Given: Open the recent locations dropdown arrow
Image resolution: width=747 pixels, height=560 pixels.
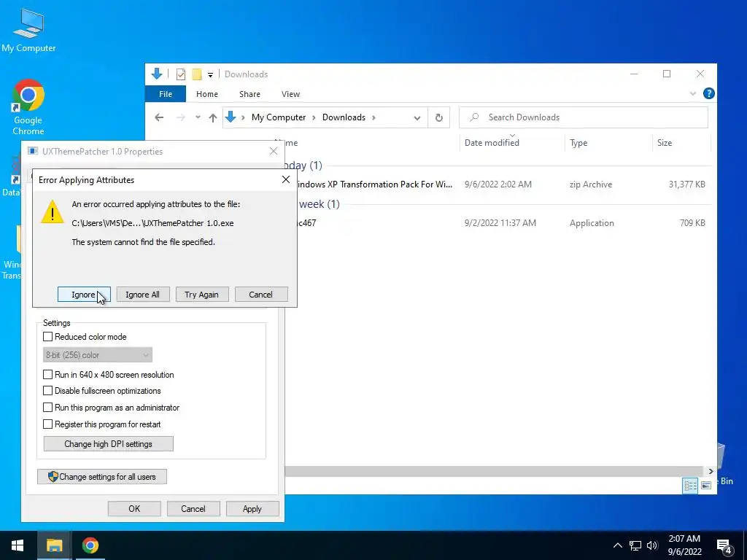Looking at the screenshot, I should pos(198,117).
